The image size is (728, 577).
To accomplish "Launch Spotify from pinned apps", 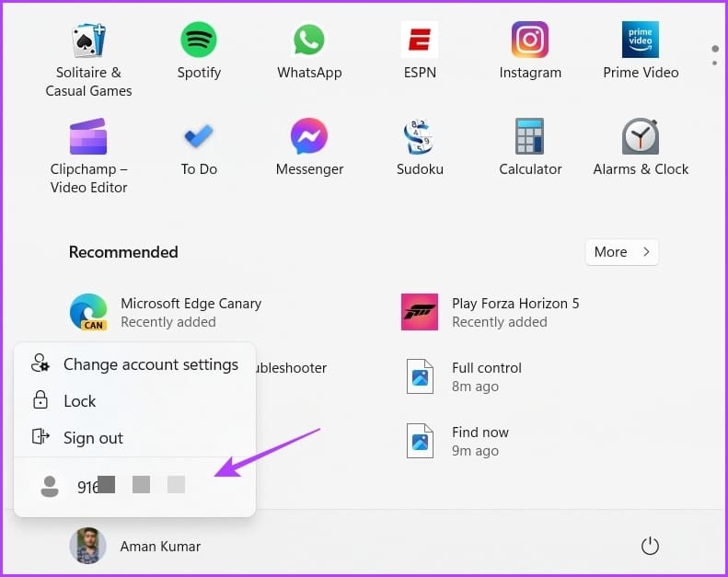I will [199, 51].
